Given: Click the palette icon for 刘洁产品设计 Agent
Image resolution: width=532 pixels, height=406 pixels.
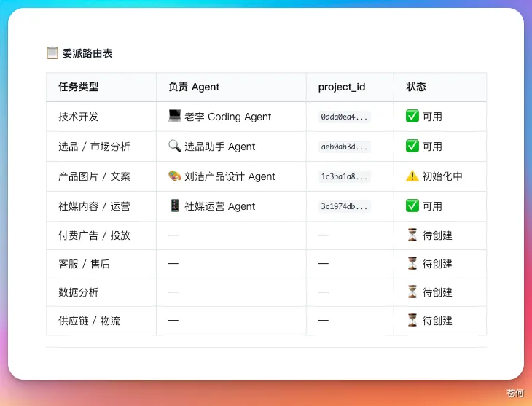Looking at the screenshot, I should 174,176.
